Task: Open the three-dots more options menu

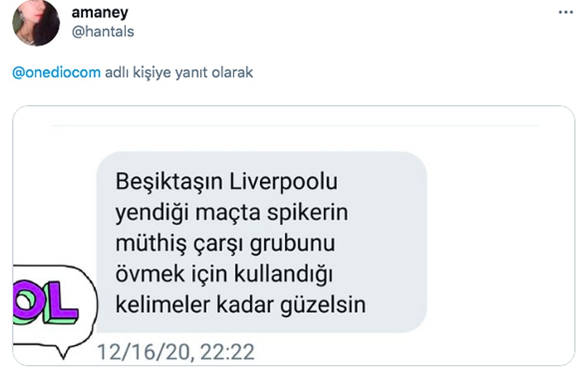Action: (566, 12)
